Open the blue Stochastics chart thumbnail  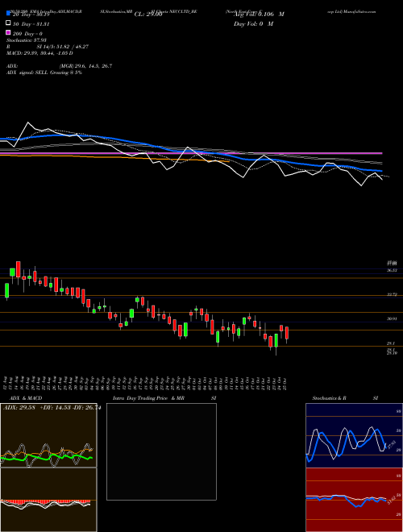pos(354,435)
